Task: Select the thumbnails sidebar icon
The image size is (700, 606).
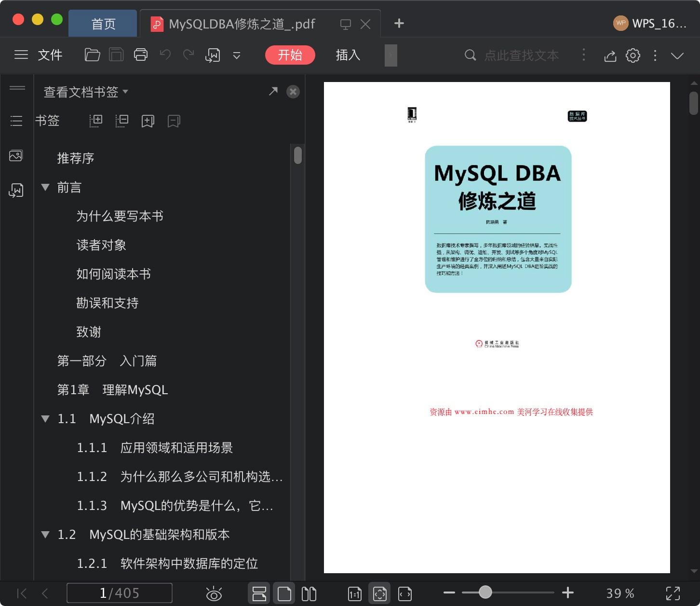Action: click(16, 156)
